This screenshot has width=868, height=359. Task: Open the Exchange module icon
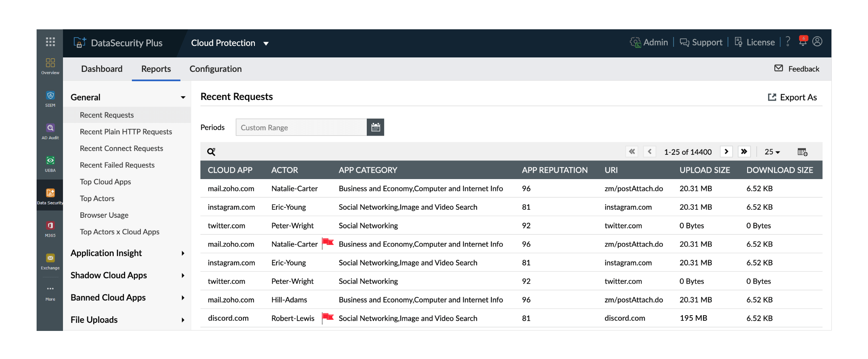tap(50, 261)
